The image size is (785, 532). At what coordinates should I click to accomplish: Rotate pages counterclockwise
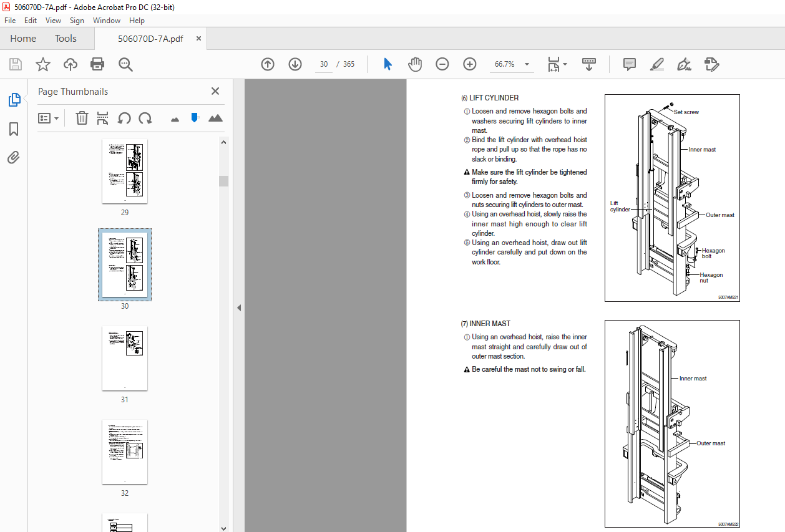(124, 118)
